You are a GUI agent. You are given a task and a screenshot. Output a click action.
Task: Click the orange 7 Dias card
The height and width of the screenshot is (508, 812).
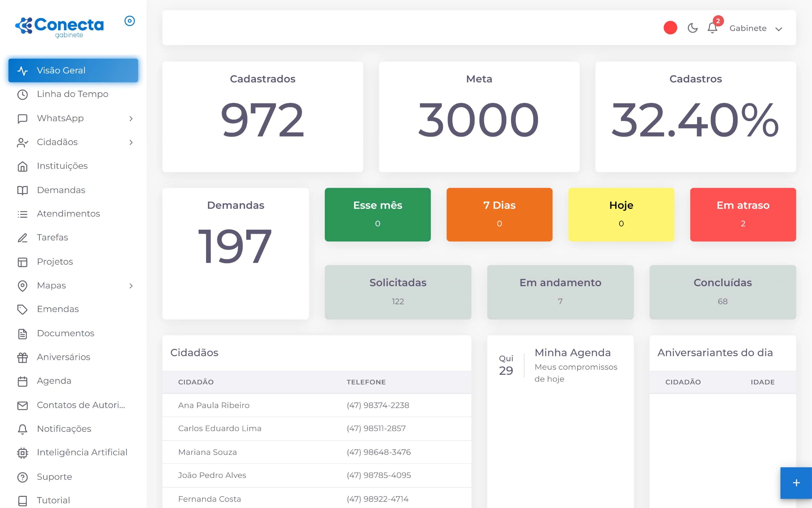pos(499,214)
